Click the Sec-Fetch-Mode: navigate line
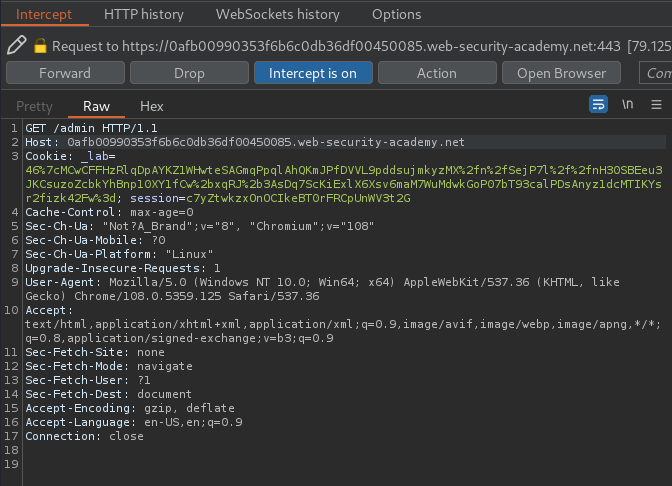The height and width of the screenshot is (486, 672). point(109,366)
